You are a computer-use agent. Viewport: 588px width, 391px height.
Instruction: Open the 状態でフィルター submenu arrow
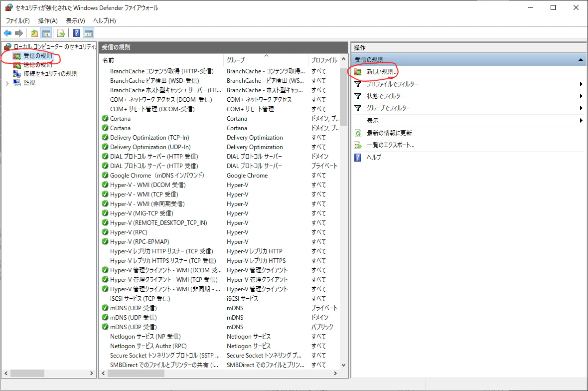click(581, 96)
